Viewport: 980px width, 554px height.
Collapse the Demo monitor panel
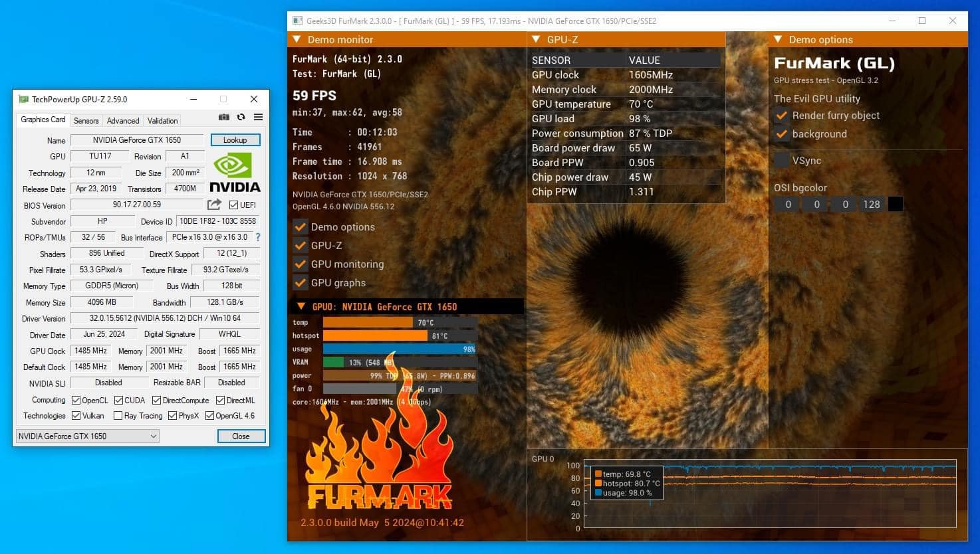297,40
